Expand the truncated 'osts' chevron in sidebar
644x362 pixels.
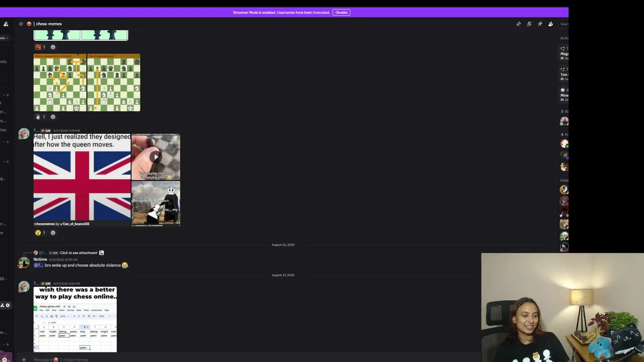pos(7,38)
